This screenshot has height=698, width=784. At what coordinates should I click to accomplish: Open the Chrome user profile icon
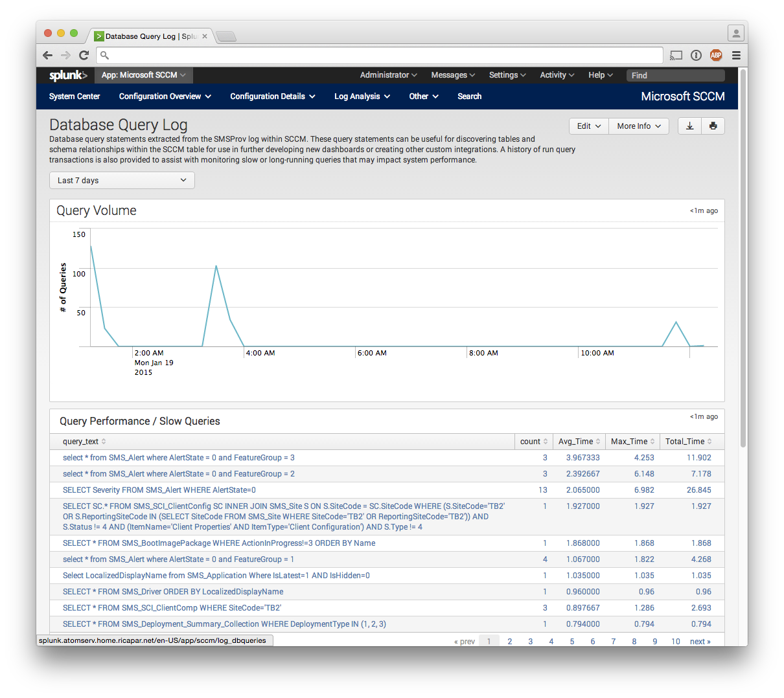pyautogui.click(x=735, y=32)
